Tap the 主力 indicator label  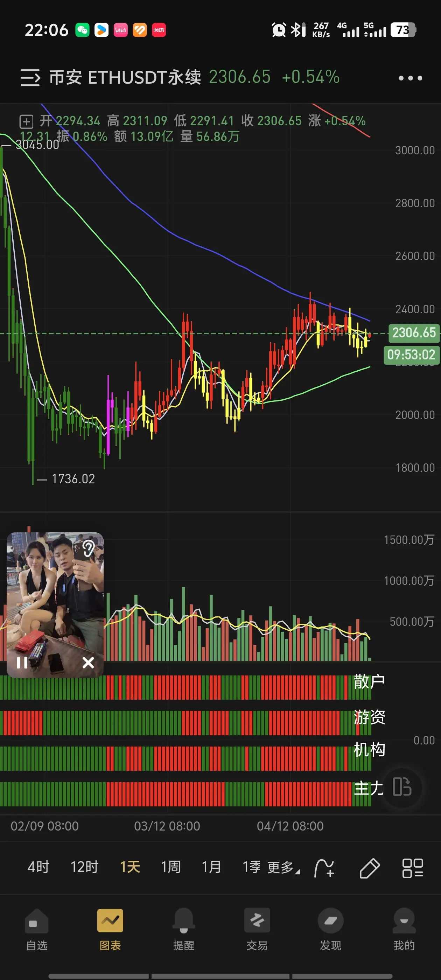coord(368,788)
